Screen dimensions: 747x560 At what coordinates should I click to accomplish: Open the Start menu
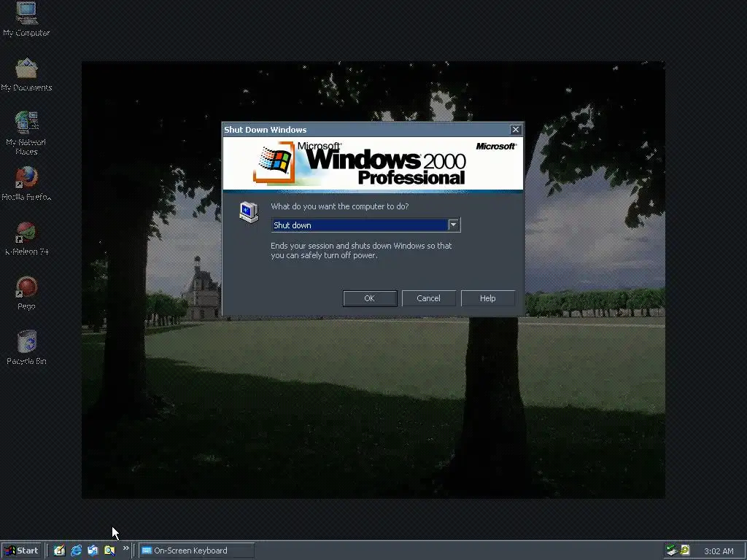coord(21,551)
